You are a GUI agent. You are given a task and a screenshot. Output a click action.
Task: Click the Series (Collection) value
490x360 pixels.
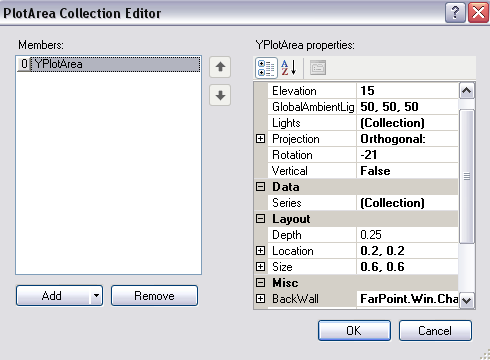point(408,203)
